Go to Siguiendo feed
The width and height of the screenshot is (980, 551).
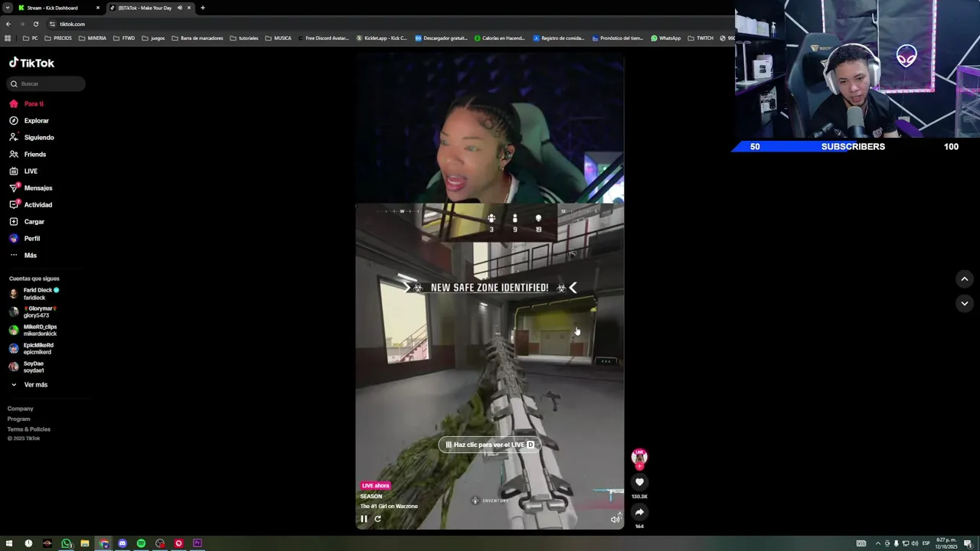pos(31,138)
